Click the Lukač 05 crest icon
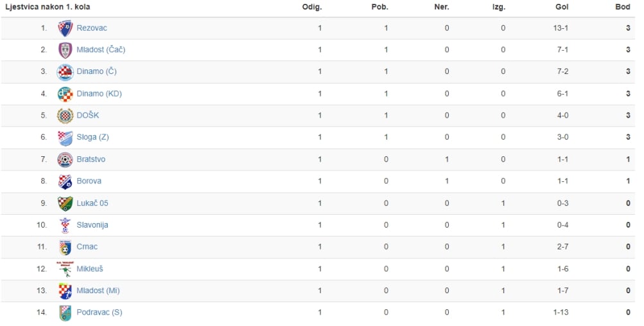 [65, 203]
